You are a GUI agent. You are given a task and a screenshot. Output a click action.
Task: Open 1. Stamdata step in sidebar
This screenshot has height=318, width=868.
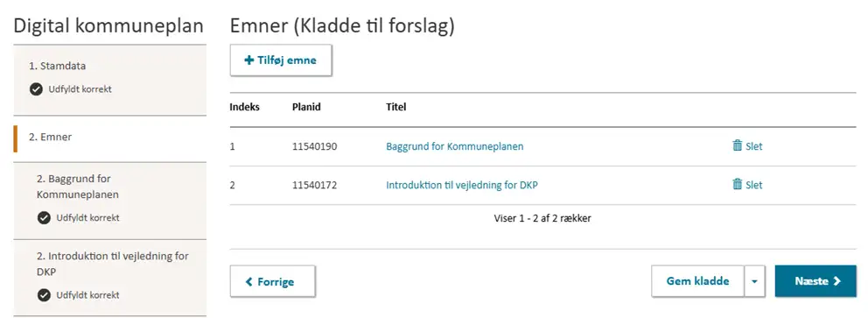coord(109,80)
